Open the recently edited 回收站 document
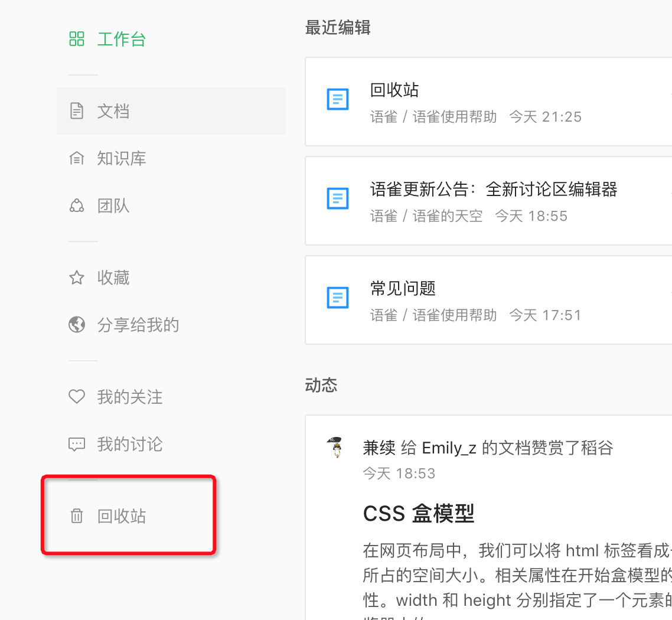This screenshot has width=672, height=620. (394, 90)
